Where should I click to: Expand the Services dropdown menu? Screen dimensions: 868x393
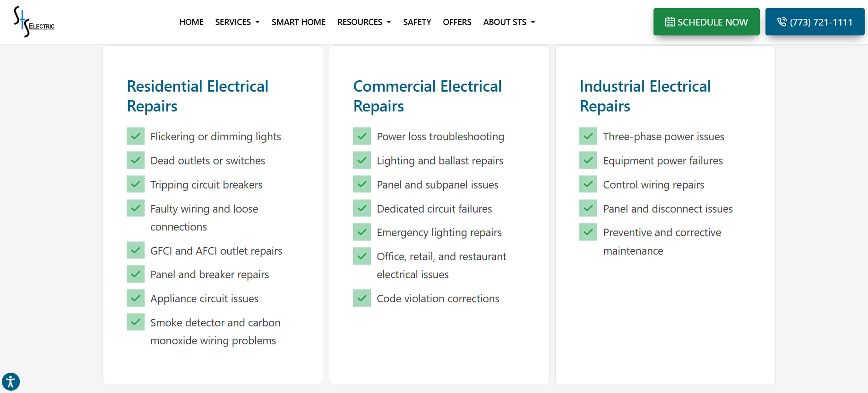[x=237, y=22]
